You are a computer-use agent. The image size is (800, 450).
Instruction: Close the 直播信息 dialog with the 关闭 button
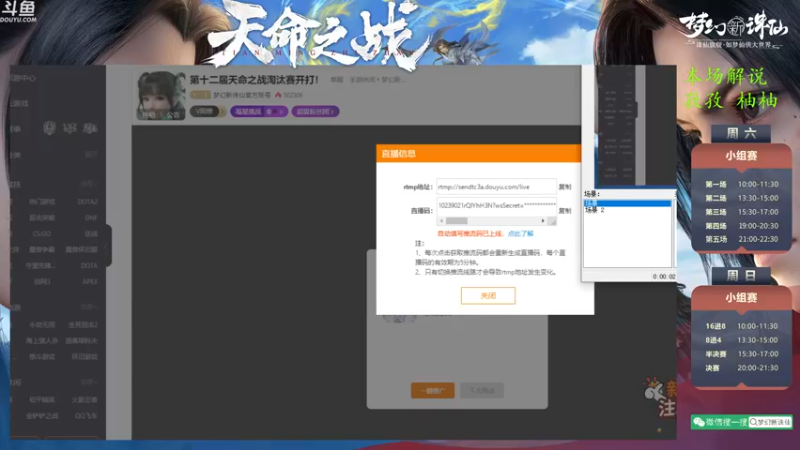point(488,295)
